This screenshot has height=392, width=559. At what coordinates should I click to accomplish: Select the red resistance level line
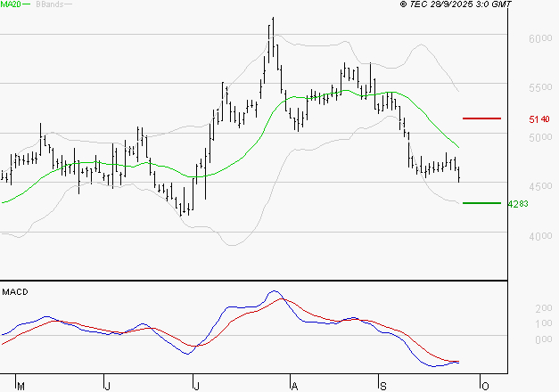pos(481,118)
